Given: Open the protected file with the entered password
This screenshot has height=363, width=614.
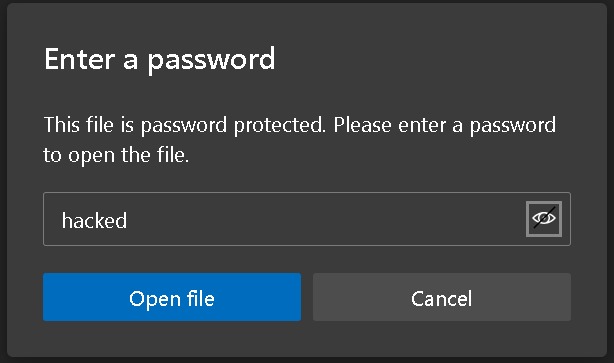Looking at the screenshot, I should 172,297.
